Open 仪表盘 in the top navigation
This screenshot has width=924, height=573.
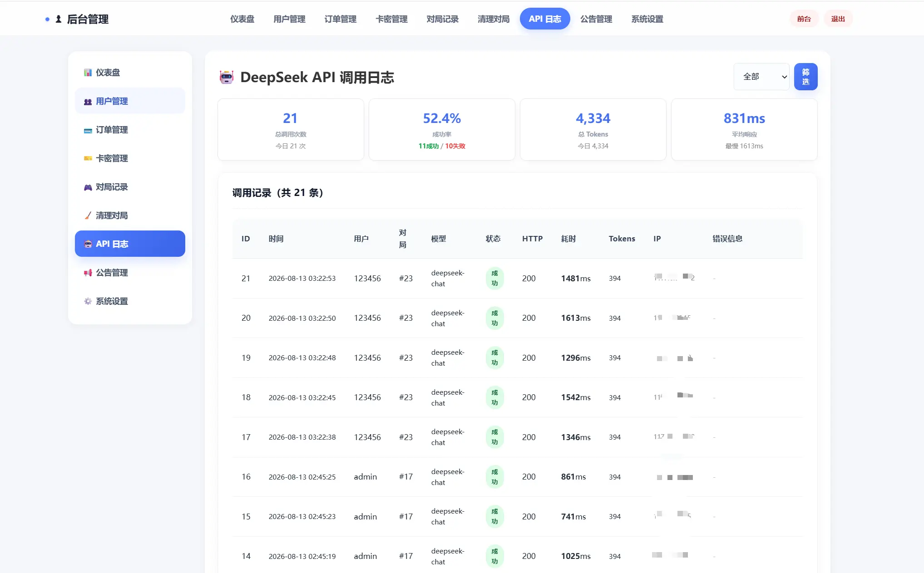point(242,19)
